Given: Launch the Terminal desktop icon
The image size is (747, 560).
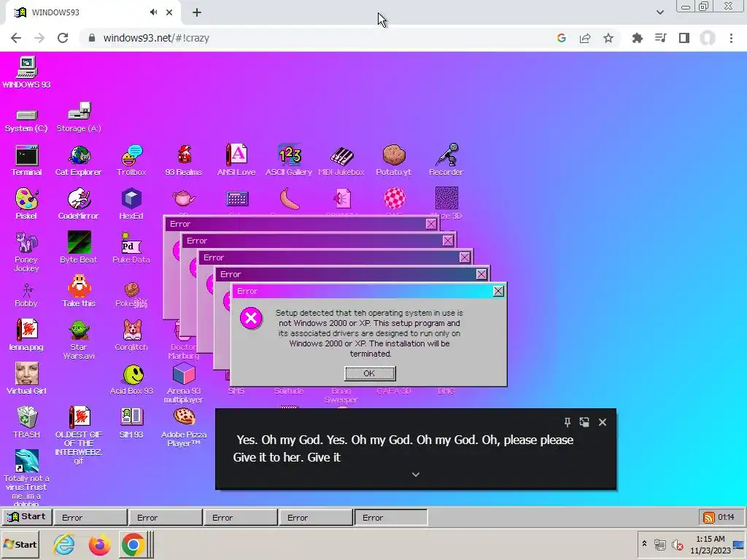Looking at the screenshot, I should (26, 160).
